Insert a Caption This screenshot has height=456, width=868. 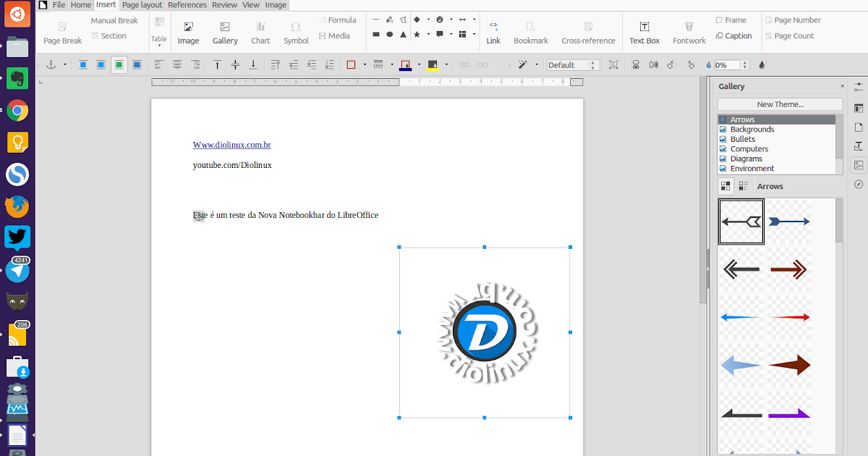pos(734,35)
